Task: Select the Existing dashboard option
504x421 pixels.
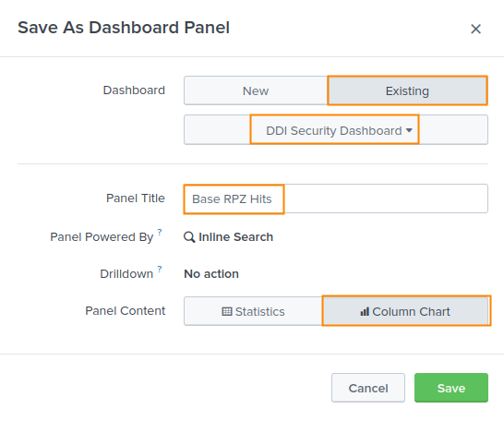Action: (x=407, y=90)
